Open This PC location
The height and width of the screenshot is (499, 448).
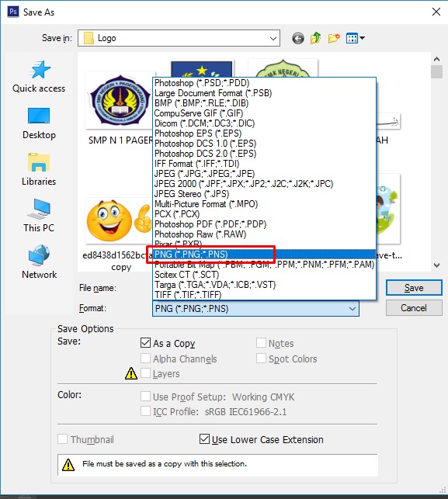click(x=39, y=216)
